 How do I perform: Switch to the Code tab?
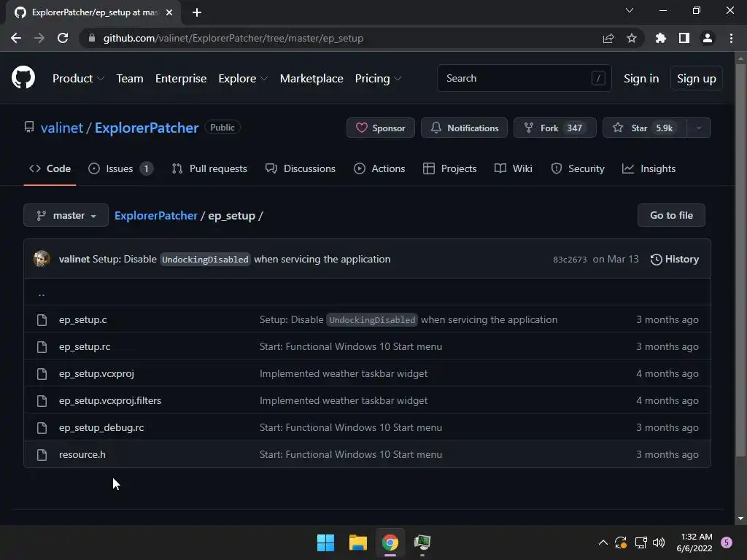pyautogui.click(x=50, y=168)
